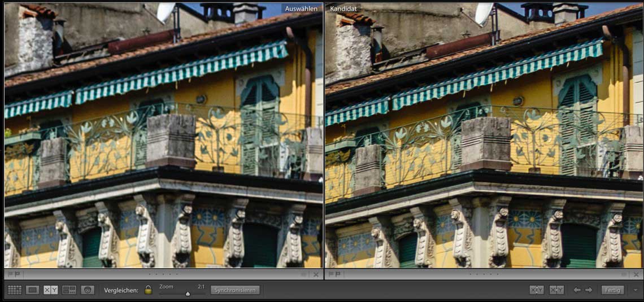Click the Kandidat image preview
The height and width of the screenshot is (302, 644).
[484, 135]
